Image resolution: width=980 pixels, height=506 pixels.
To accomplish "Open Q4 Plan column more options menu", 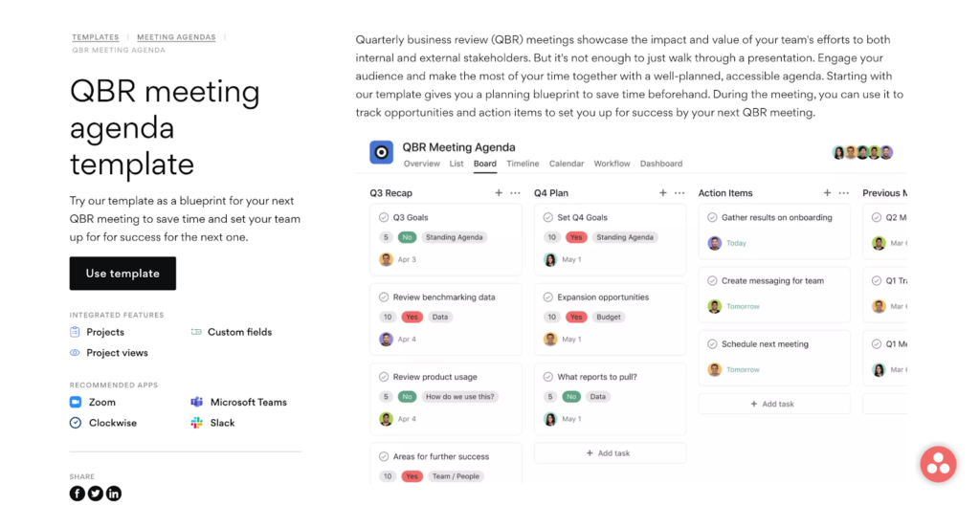I will 679,193.
